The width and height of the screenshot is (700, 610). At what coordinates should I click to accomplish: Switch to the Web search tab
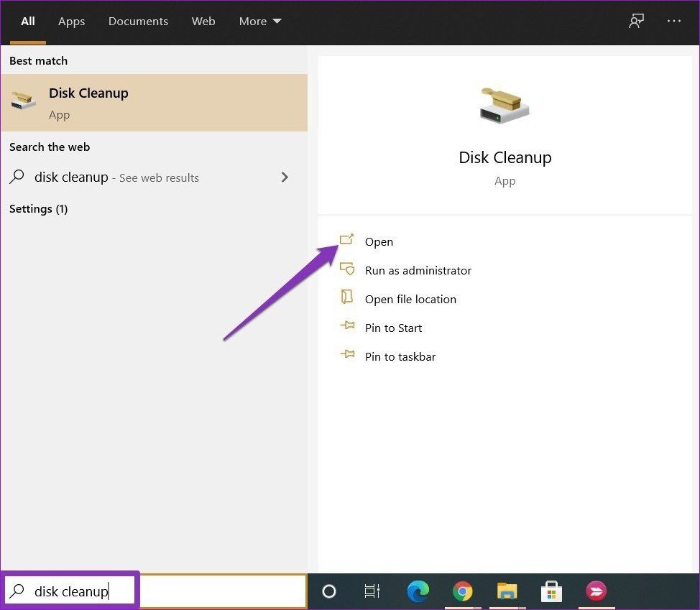203,21
